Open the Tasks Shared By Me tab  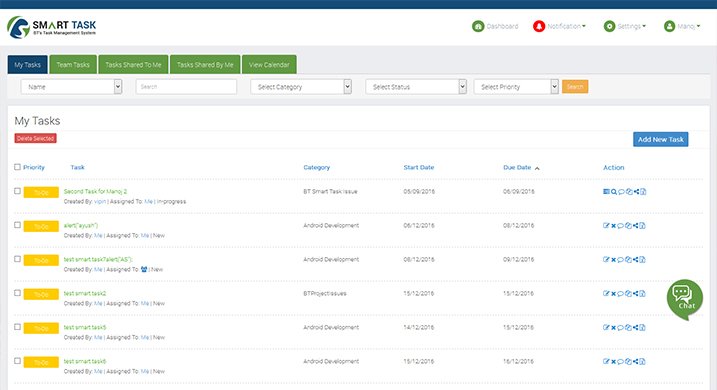[x=205, y=64]
